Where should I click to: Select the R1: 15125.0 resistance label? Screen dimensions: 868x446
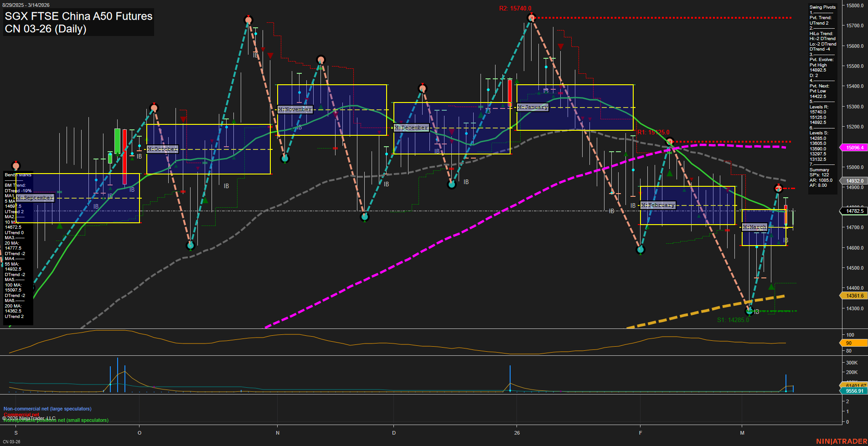[x=653, y=132]
